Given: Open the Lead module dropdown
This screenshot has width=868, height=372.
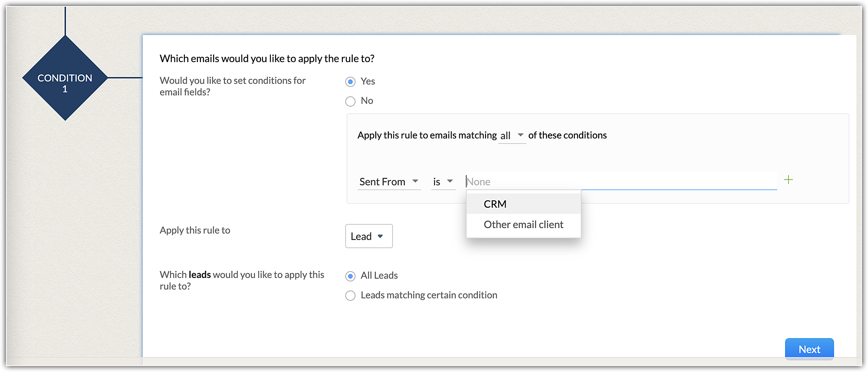Looking at the screenshot, I should click(x=368, y=236).
